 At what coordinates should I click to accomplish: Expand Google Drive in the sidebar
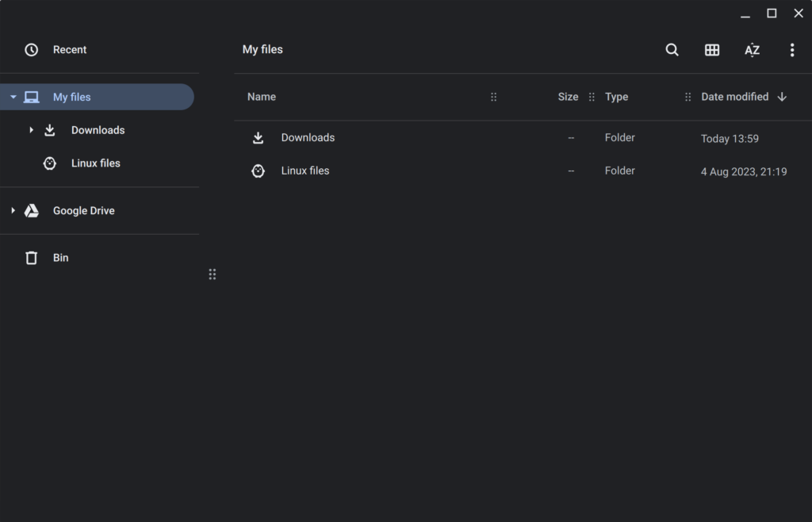click(x=12, y=210)
